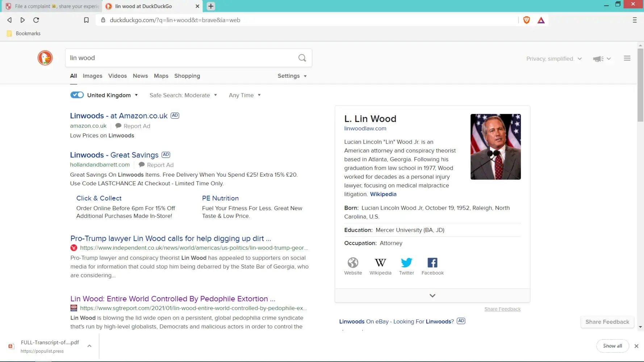Open Twitter profile icon in info panel
Screen dimensions: 644x362
(406, 263)
